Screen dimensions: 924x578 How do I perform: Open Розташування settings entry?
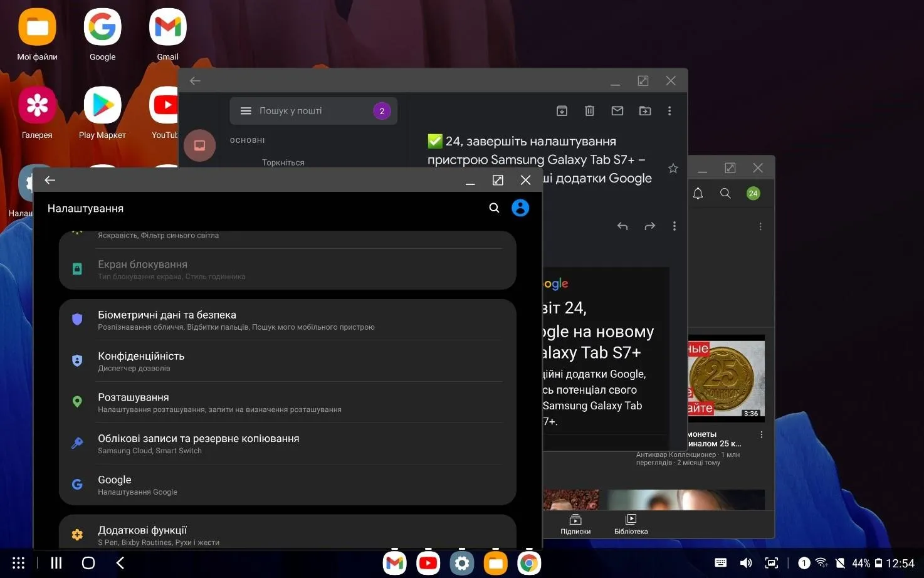[x=287, y=402]
